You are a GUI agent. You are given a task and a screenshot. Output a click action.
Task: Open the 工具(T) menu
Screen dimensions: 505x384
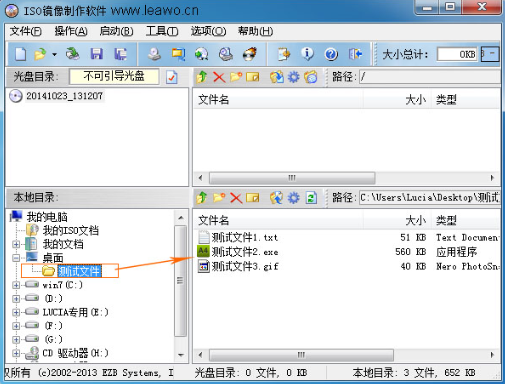click(x=162, y=31)
